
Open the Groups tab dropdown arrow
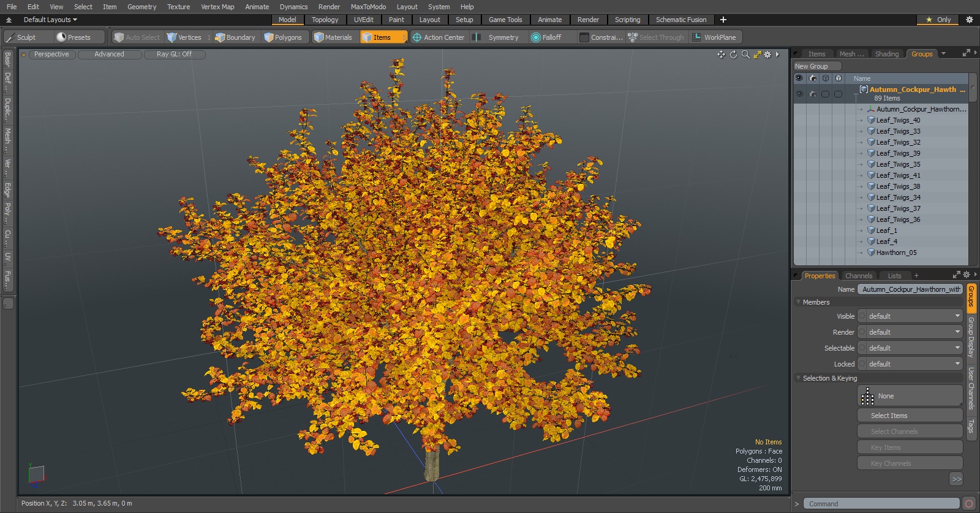coord(943,54)
